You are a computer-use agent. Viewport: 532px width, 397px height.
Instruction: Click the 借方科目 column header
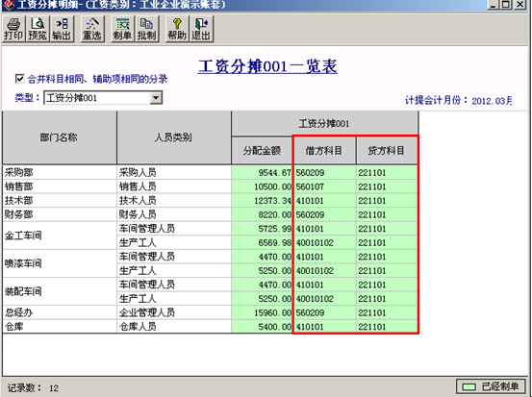(x=324, y=151)
